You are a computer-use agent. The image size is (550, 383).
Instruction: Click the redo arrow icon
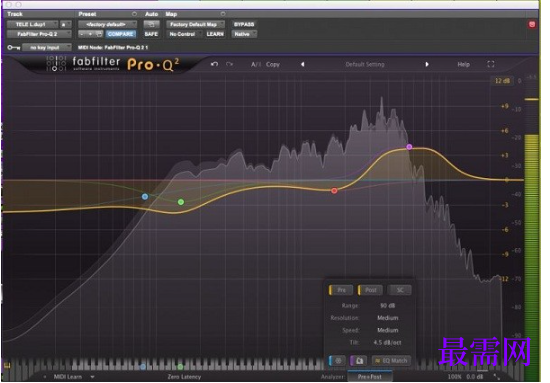[x=229, y=64]
